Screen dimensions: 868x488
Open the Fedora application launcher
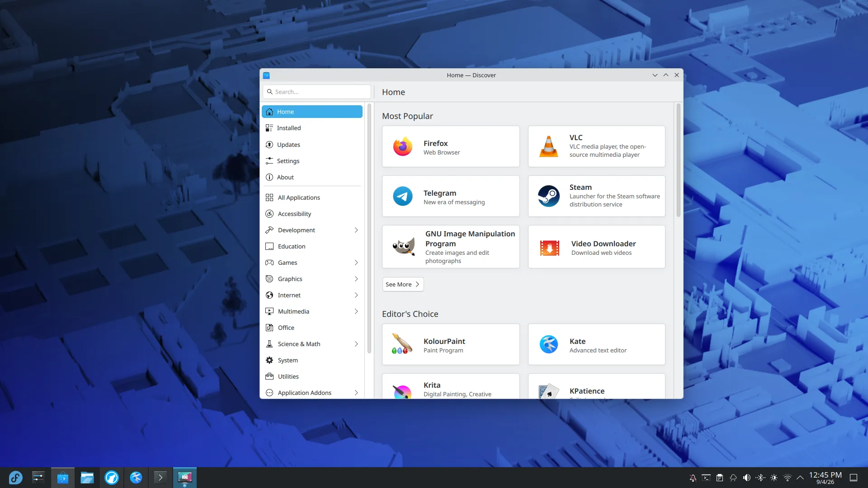coord(15,478)
